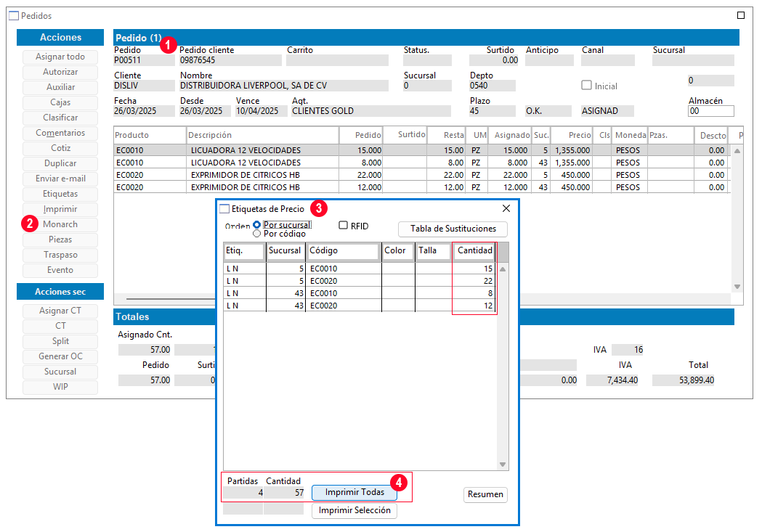The width and height of the screenshot is (762, 532).
Task: Click the Imprimir Selección button
Action: click(x=354, y=511)
